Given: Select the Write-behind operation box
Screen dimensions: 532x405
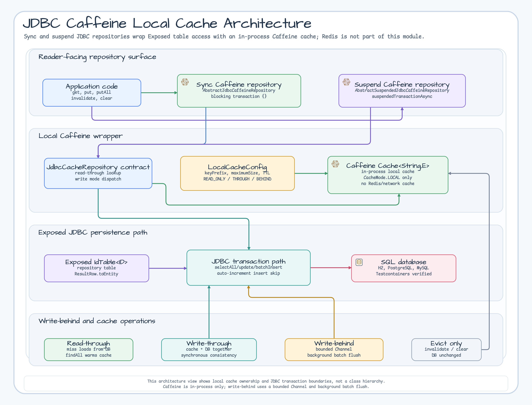Looking at the screenshot, I should pyautogui.click(x=334, y=350).
